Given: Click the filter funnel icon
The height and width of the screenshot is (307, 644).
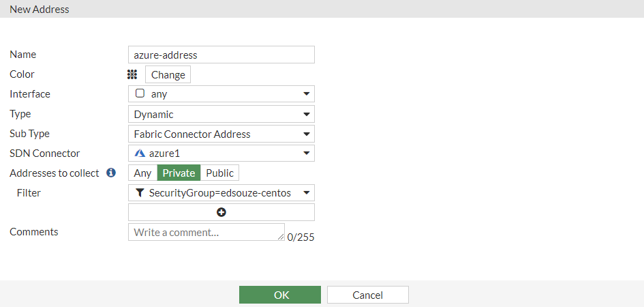Looking at the screenshot, I should 140,193.
